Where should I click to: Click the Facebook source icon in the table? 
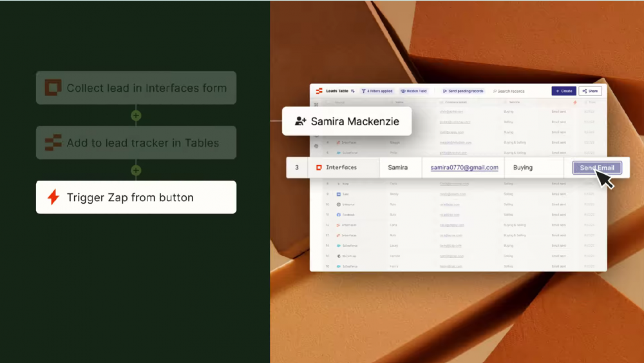[x=338, y=214]
